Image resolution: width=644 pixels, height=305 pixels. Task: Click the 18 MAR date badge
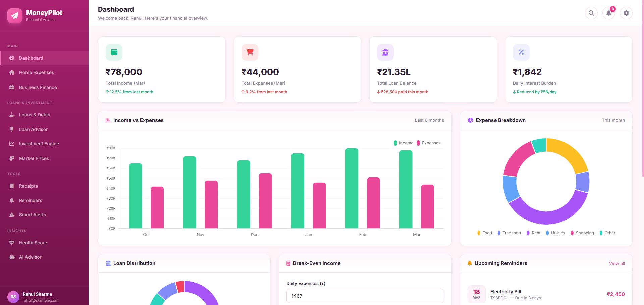[476, 294]
